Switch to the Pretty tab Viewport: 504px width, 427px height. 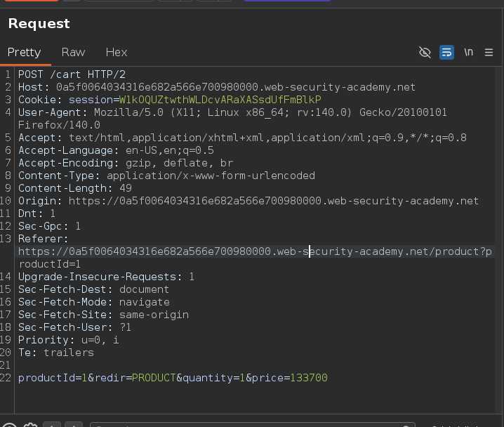(24, 53)
